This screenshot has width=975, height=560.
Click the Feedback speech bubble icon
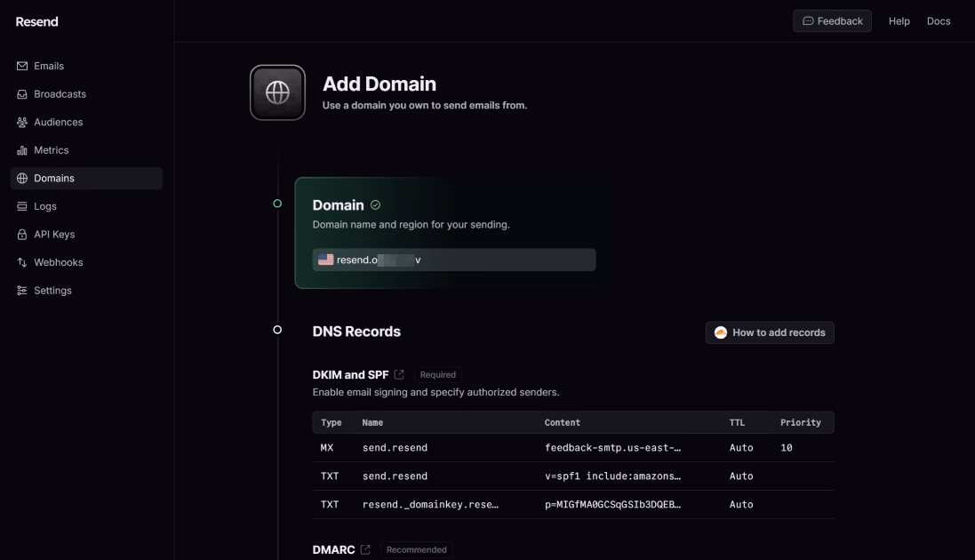point(809,21)
